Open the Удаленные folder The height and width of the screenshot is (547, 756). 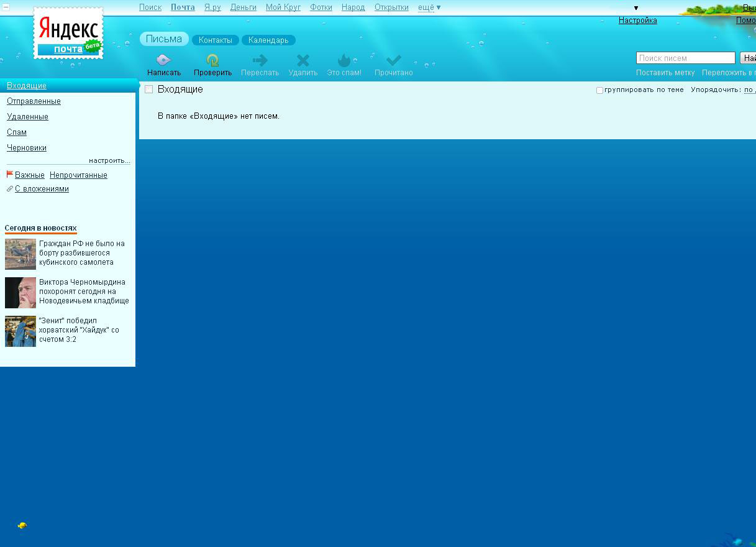27,117
